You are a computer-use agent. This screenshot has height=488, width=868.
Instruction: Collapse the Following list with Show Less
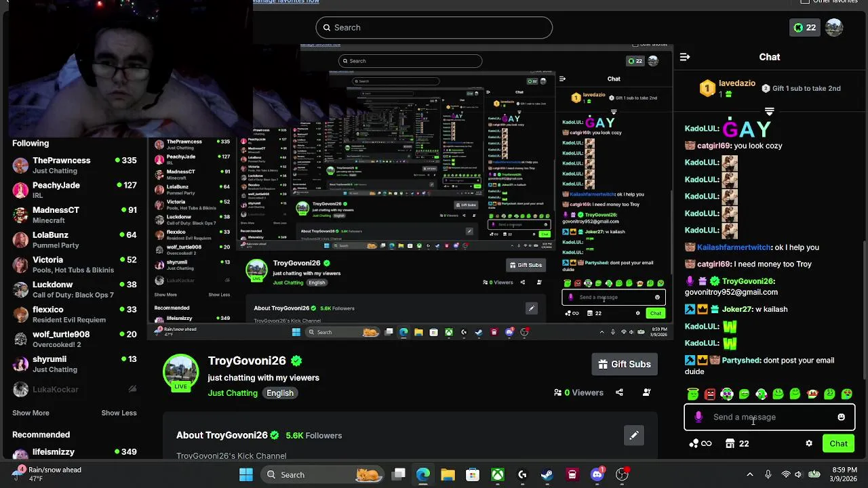point(119,413)
